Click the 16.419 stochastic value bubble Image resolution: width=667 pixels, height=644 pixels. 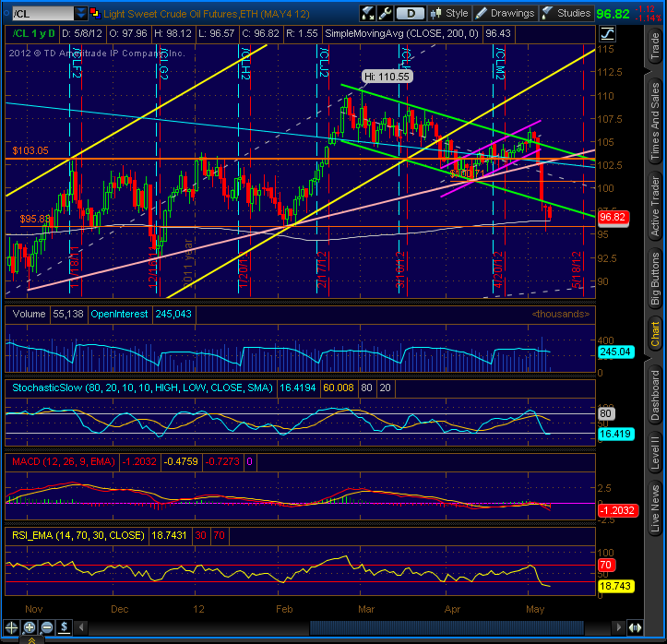point(615,434)
